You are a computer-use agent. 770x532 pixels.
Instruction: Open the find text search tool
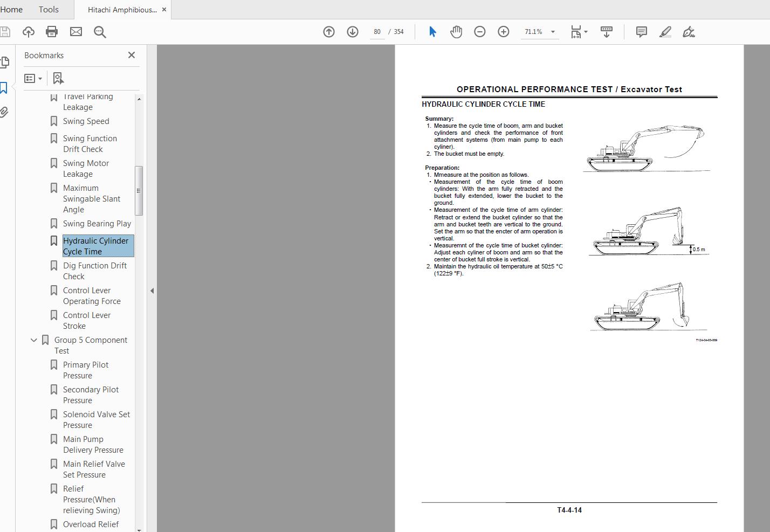[x=100, y=32]
